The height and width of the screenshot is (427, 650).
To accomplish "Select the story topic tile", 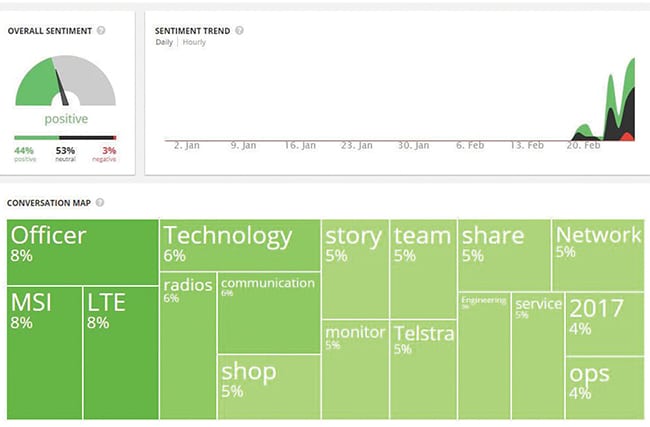I will 355,268.
